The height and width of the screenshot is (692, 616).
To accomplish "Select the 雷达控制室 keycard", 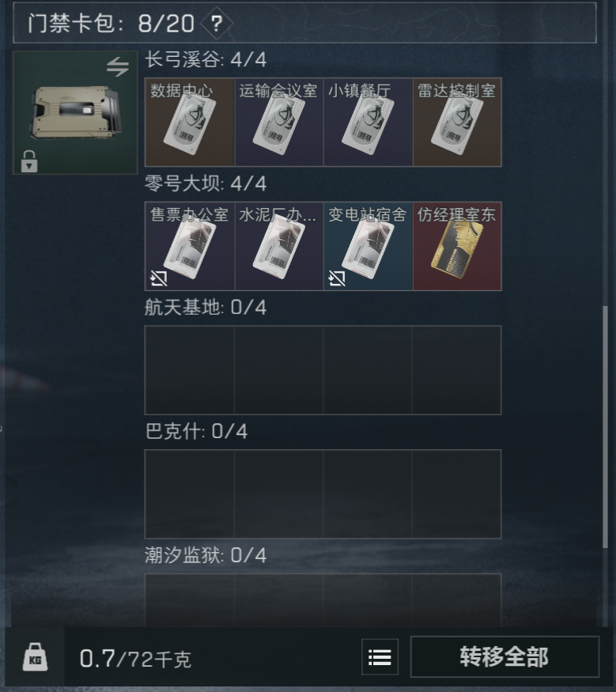I will tap(457, 123).
